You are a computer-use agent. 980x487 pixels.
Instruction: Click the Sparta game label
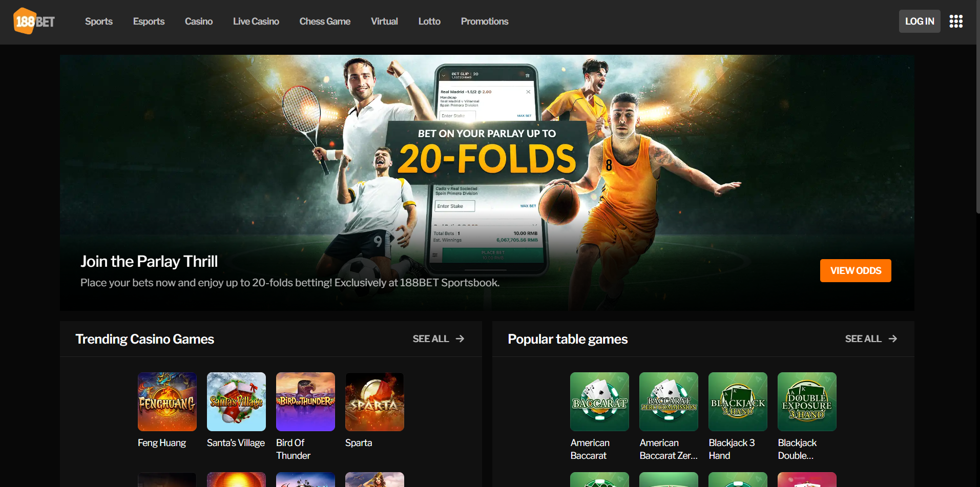[x=359, y=443]
